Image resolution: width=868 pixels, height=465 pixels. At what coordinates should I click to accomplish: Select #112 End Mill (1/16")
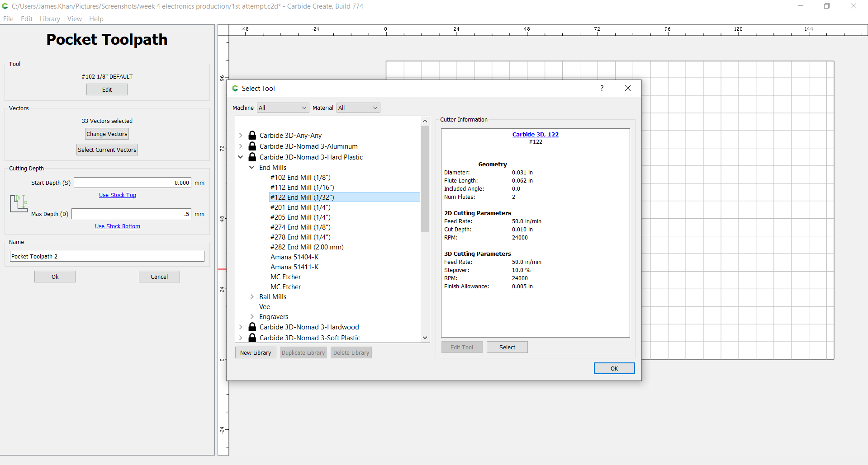(302, 187)
